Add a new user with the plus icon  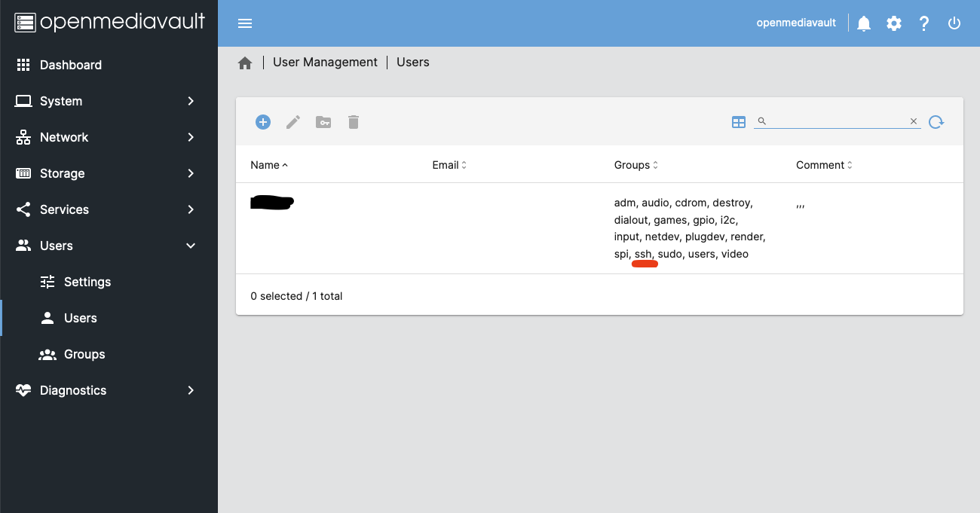click(x=262, y=121)
